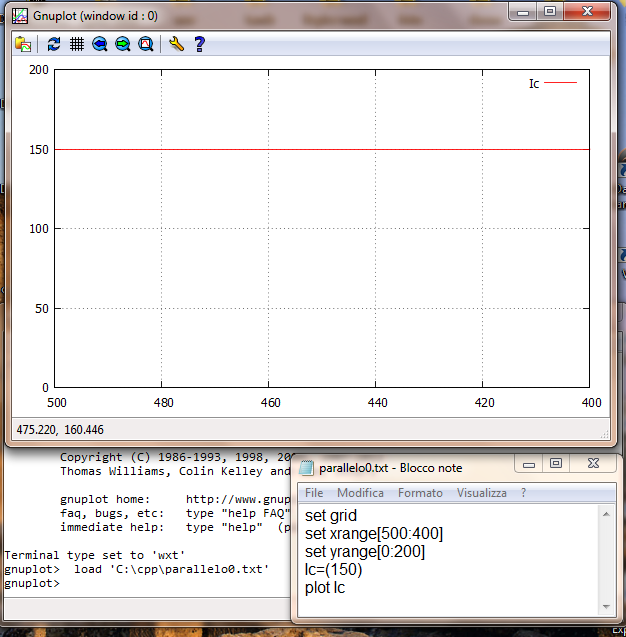
Task: Apply the next zoom settings
Action: [123, 44]
